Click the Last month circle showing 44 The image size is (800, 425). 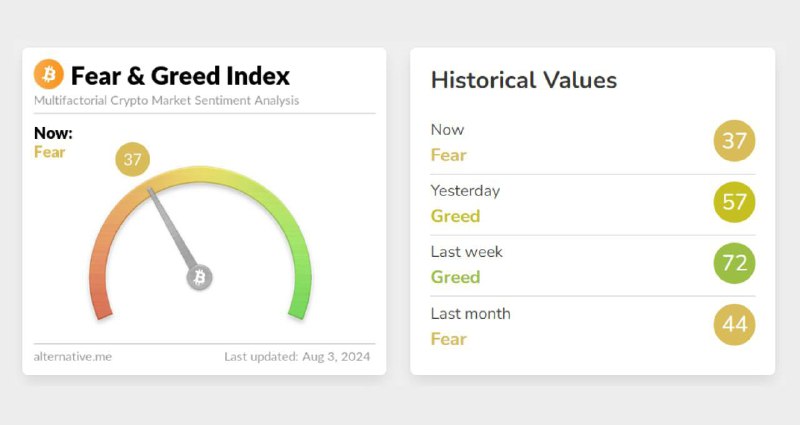pos(734,324)
